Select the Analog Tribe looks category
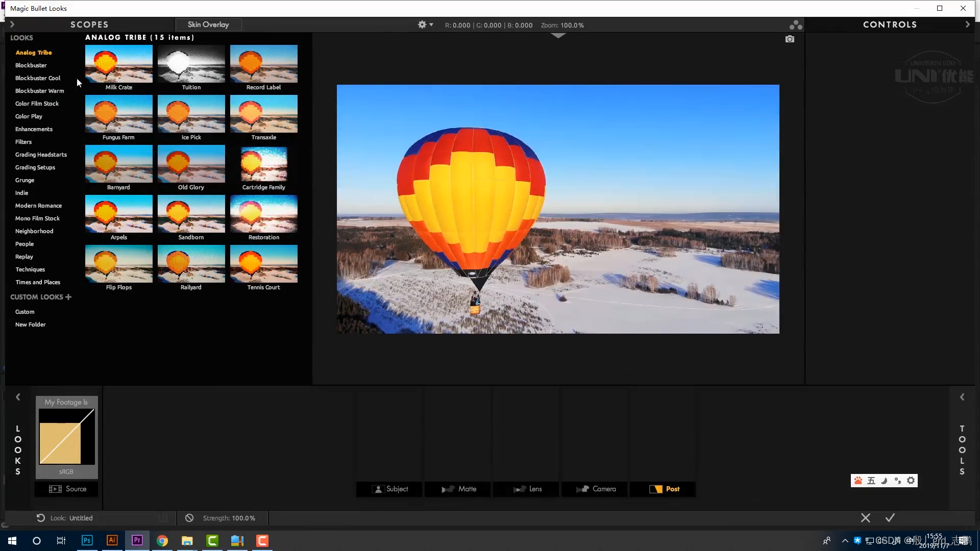The image size is (980, 551). coord(33,53)
